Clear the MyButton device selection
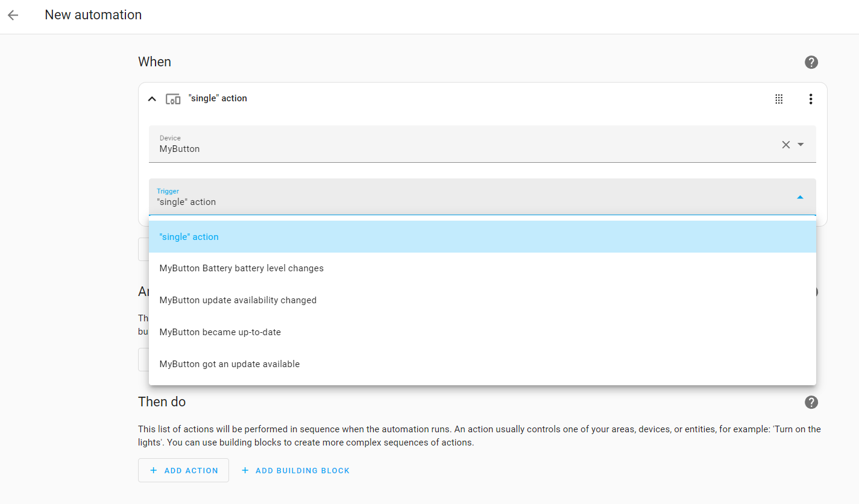859x504 pixels. tap(785, 145)
